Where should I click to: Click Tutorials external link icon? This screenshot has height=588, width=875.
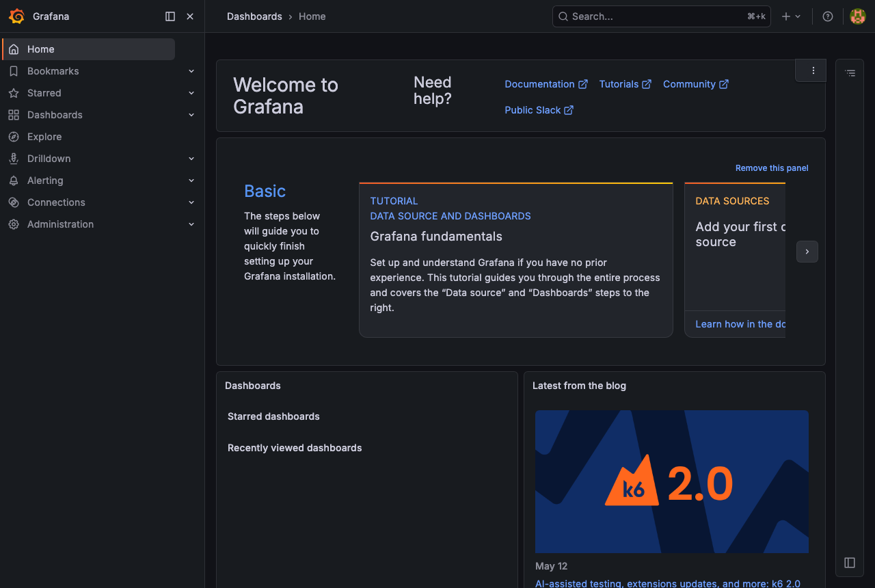(x=647, y=84)
